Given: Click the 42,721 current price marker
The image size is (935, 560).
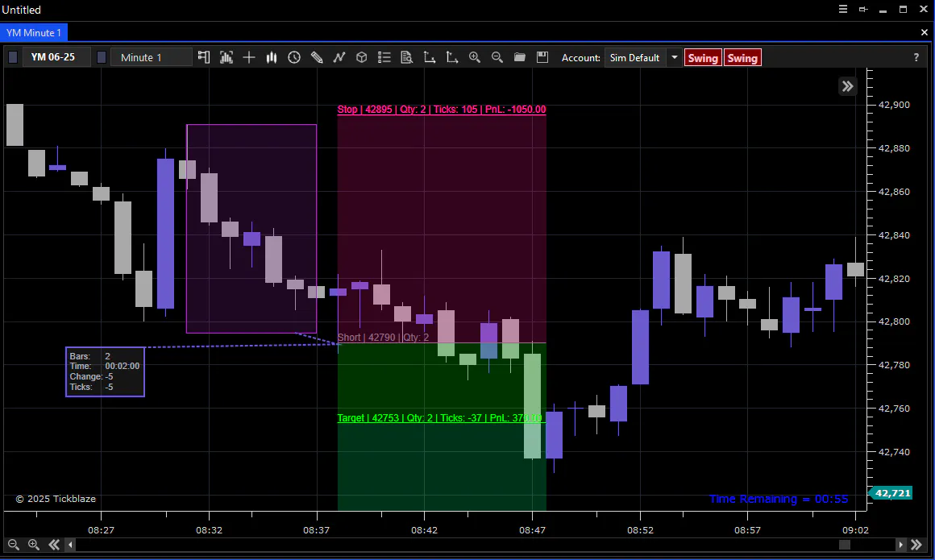Looking at the screenshot, I should (891, 493).
